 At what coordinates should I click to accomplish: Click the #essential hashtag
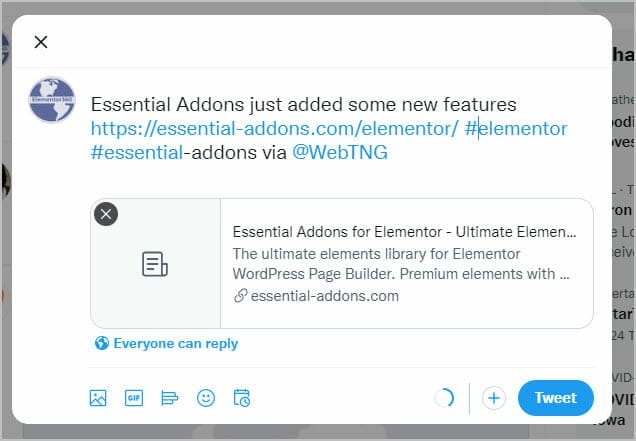pos(137,153)
